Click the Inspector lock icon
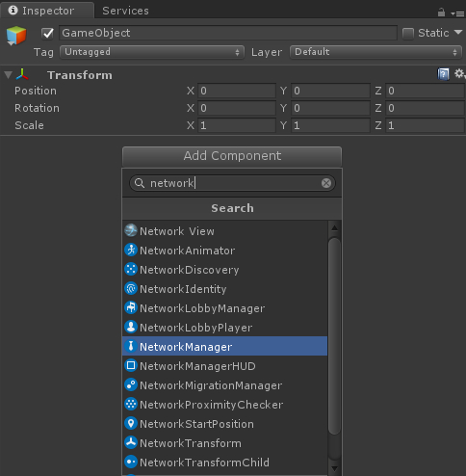This screenshot has height=476, width=466. coord(441,13)
